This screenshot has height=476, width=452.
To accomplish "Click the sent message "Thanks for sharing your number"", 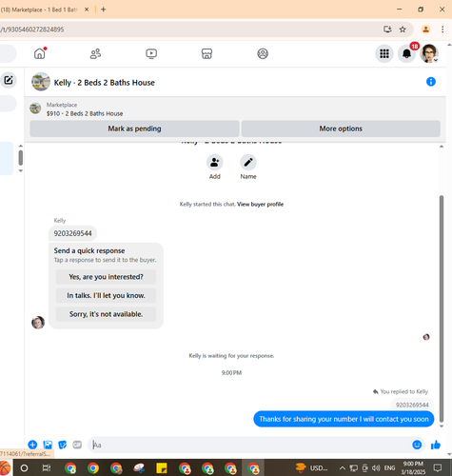I will 344,419.
